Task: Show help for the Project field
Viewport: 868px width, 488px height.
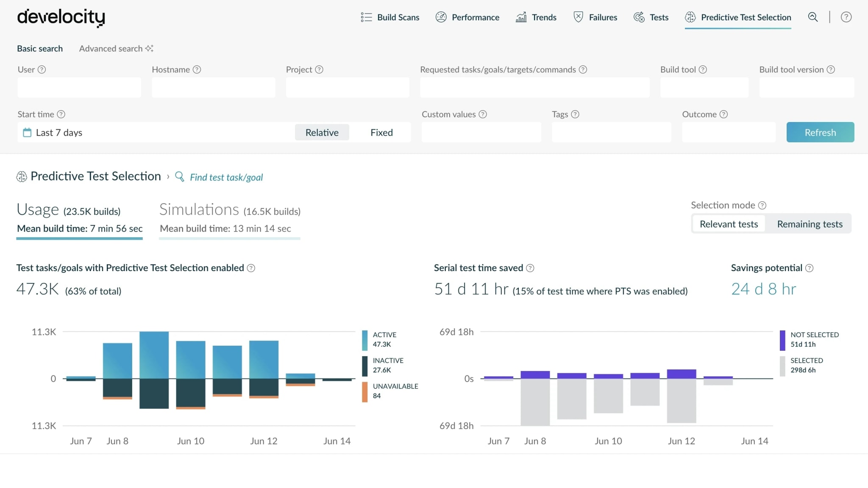Action: (x=319, y=69)
